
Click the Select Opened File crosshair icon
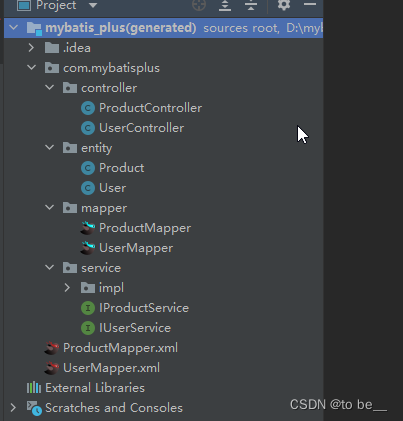(199, 5)
